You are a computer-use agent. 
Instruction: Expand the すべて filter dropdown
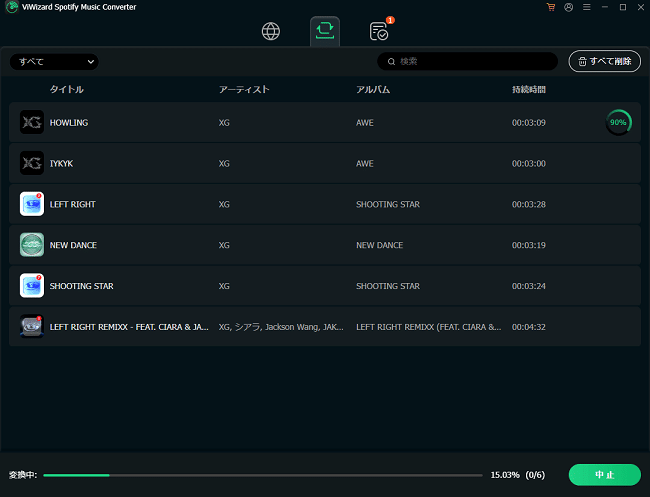click(54, 62)
